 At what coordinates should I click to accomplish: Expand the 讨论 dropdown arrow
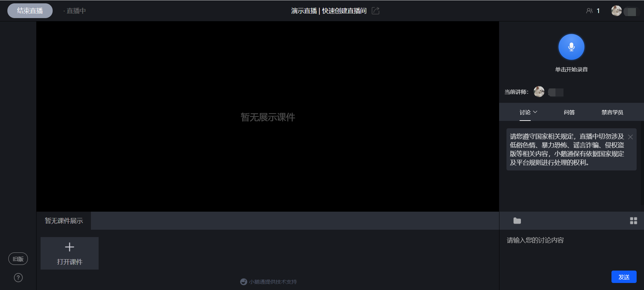pos(535,112)
